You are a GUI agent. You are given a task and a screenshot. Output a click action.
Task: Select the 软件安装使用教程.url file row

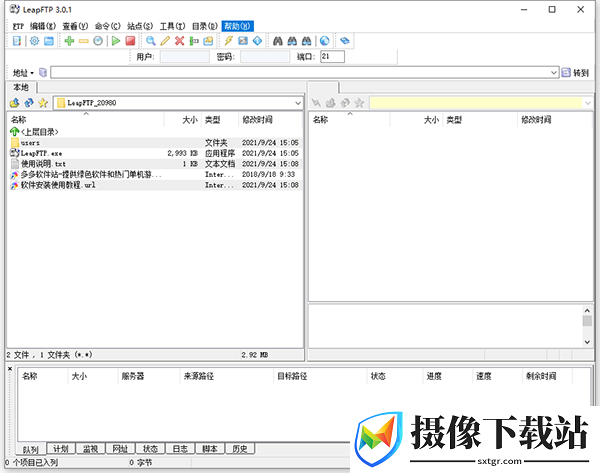point(155,185)
